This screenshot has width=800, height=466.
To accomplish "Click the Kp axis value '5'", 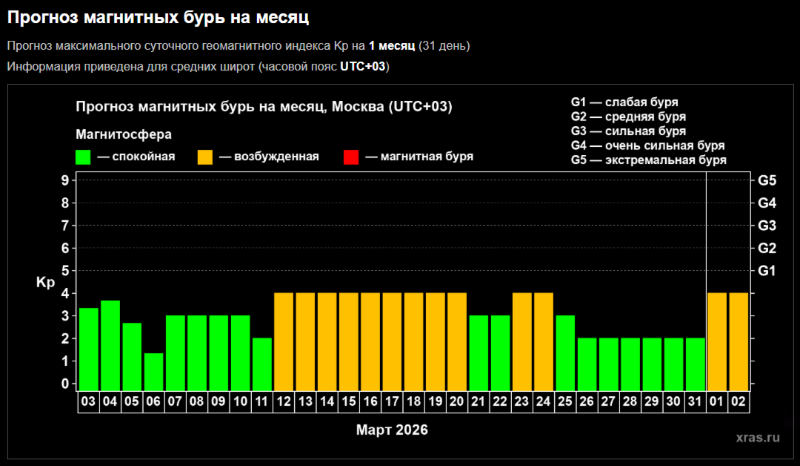I will (x=65, y=271).
